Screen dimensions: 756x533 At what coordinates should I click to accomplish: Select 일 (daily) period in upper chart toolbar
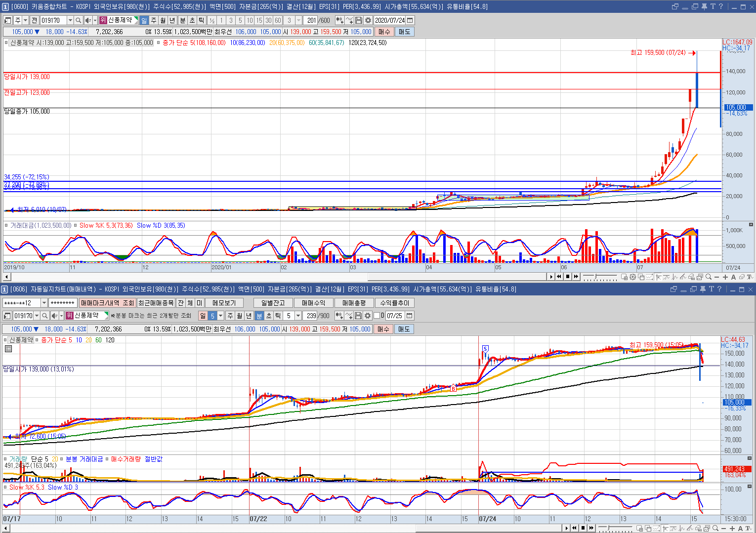[144, 20]
